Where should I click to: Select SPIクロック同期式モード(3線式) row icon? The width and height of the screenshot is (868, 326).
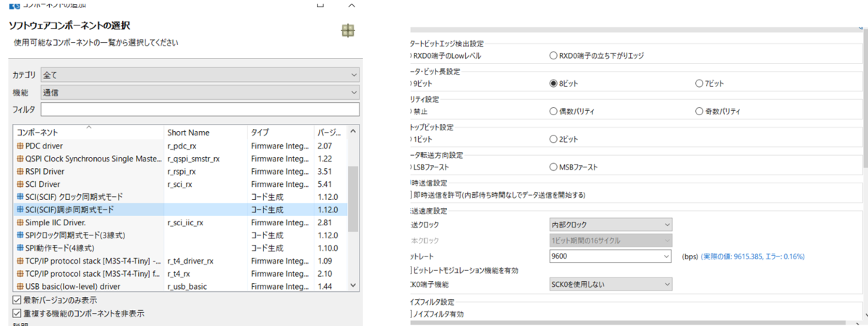coord(20,235)
